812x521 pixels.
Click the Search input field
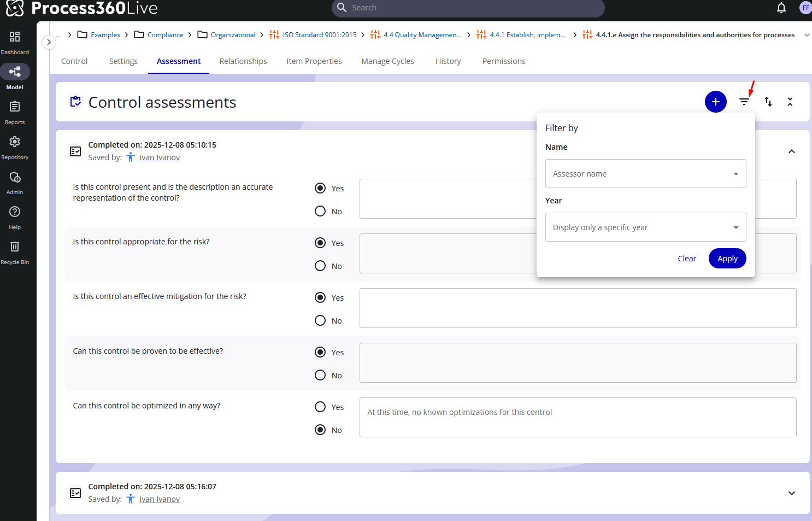(x=470, y=8)
